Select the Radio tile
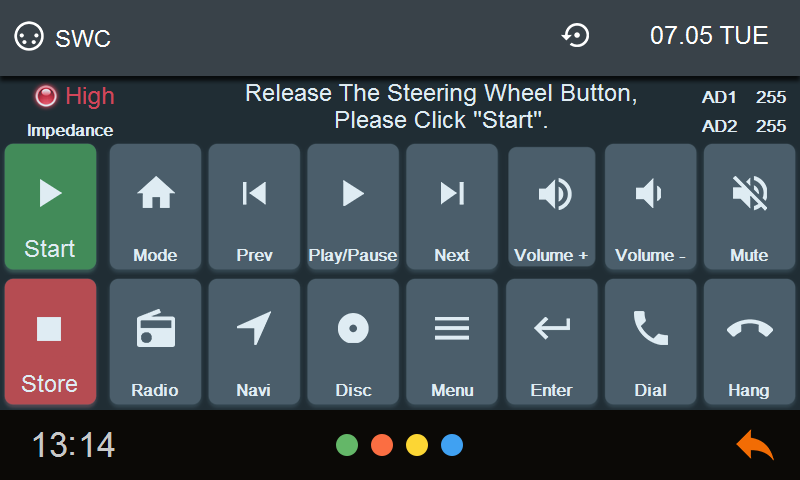This screenshot has width=800, height=480. coord(155,341)
